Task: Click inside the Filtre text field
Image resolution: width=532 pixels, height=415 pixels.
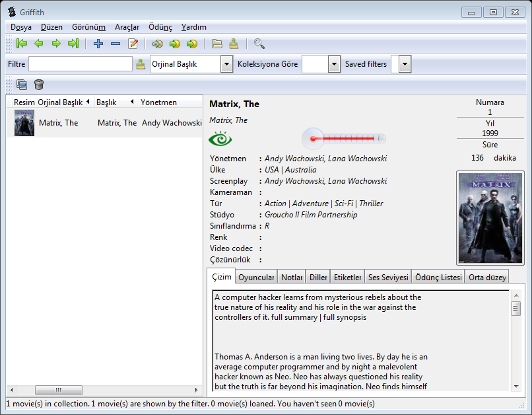Action: 80,64
